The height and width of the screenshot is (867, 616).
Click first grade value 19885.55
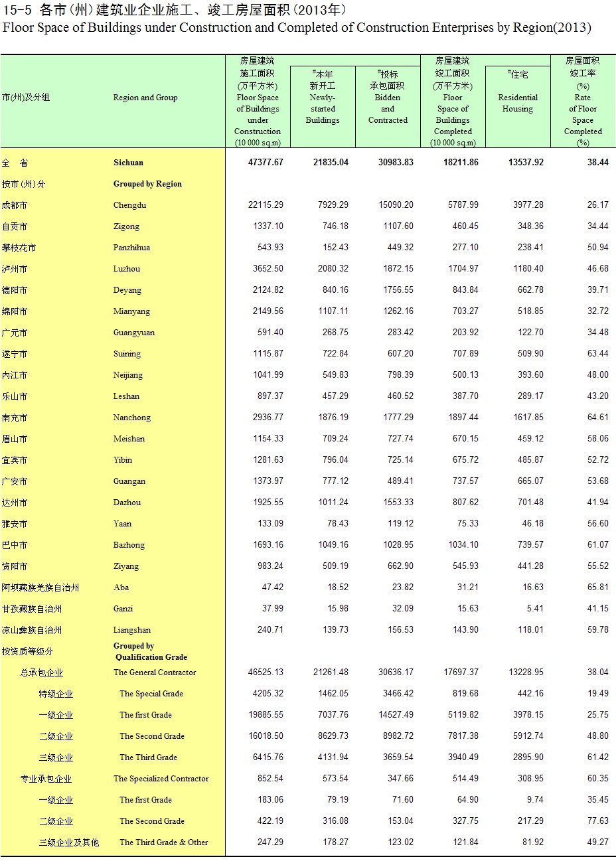pos(266,715)
